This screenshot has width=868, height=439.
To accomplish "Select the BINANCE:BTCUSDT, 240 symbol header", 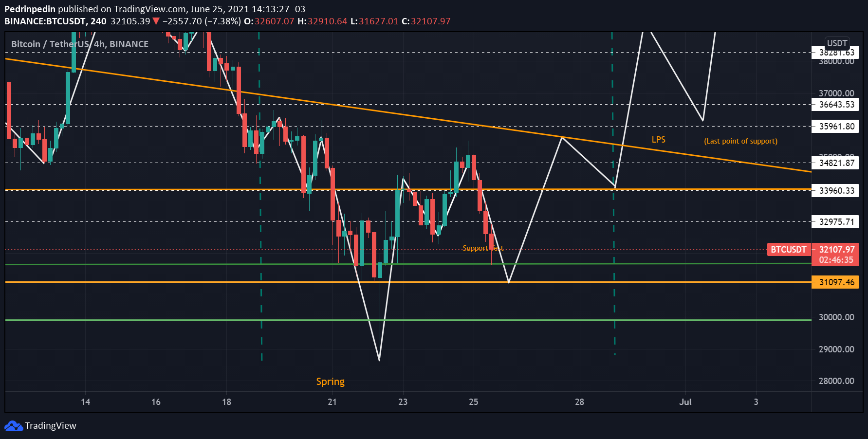I will tap(55, 21).
